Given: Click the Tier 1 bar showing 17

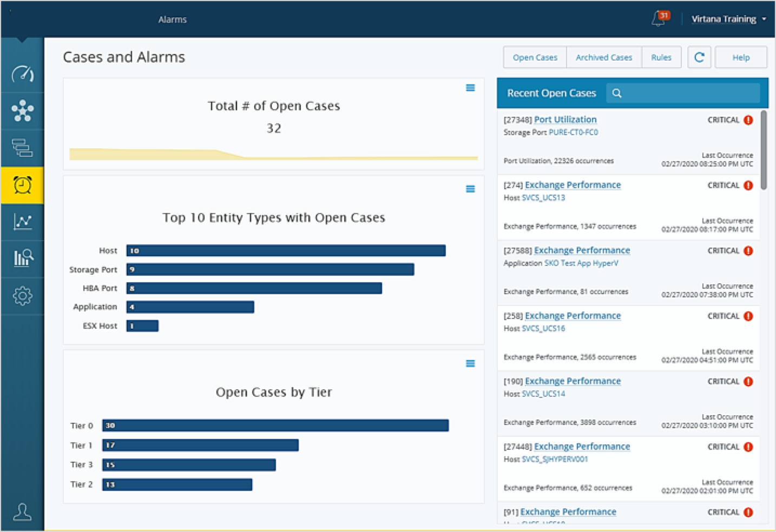Looking at the screenshot, I should [x=200, y=445].
